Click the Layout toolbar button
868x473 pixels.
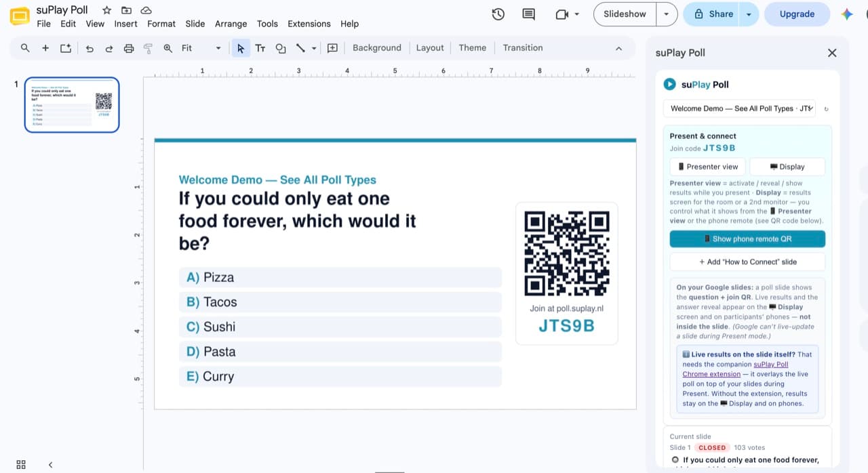click(430, 48)
